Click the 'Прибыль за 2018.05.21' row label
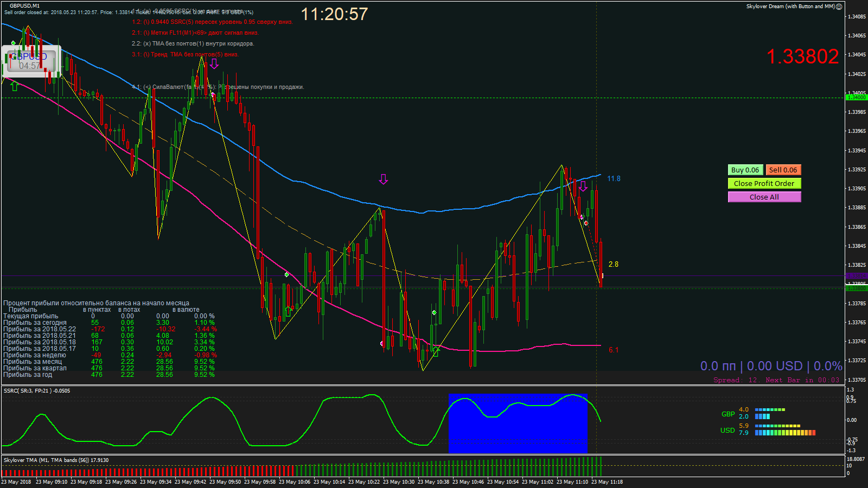 (40, 336)
